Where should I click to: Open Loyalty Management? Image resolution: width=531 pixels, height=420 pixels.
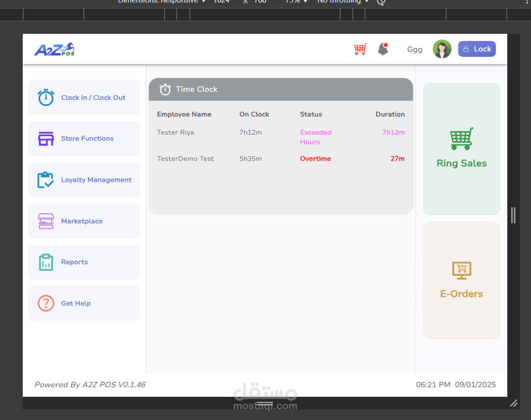(x=84, y=180)
